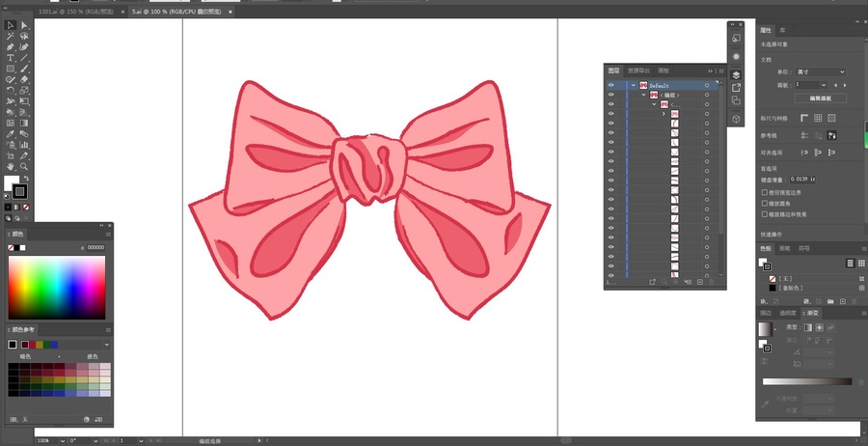The height and width of the screenshot is (446, 868).
Task: Select the Direct Selection (white arrow) tool
Action: click(24, 25)
